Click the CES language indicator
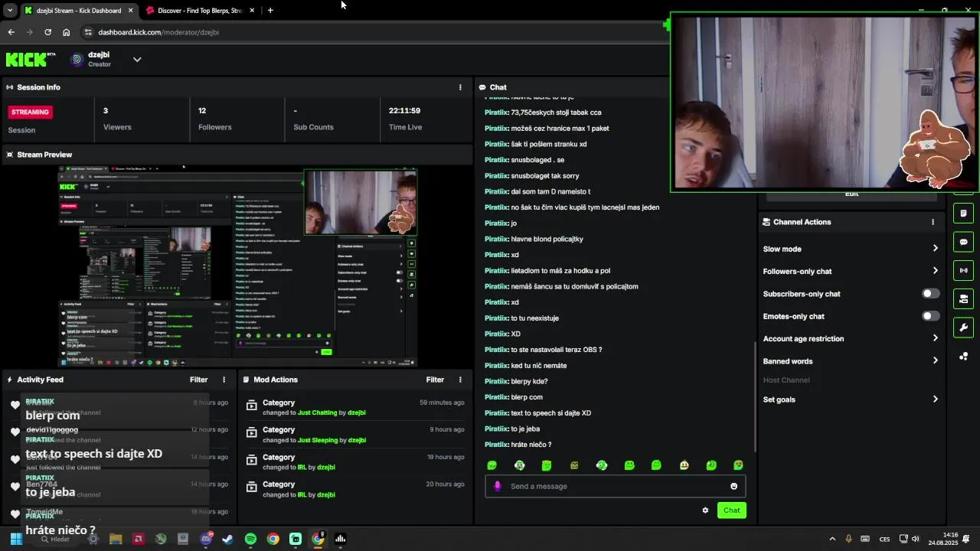 pyautogui.click(x=884, y=540)
